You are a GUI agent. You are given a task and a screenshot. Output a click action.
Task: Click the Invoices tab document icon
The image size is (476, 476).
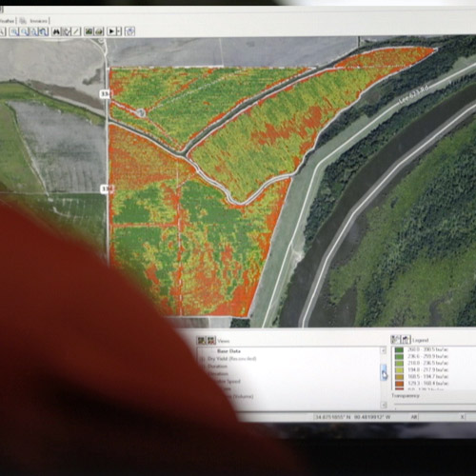(x=23, y=21)
